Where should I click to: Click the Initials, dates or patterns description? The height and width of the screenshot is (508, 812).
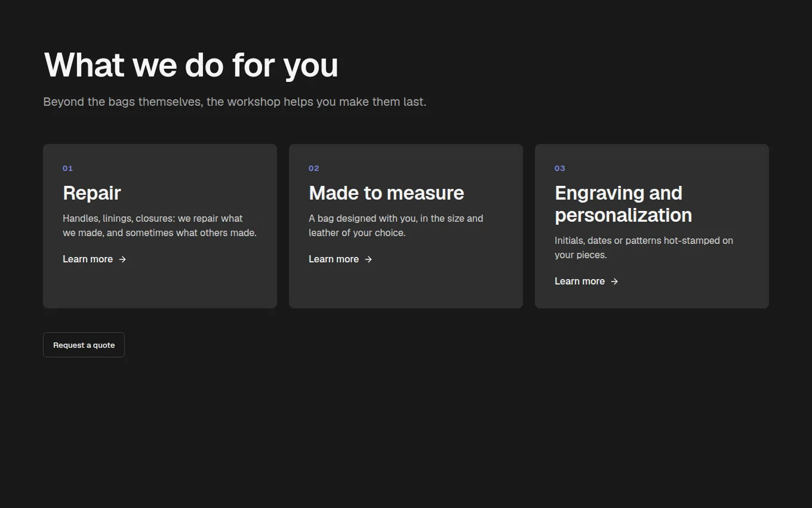[x=644, y=248]
